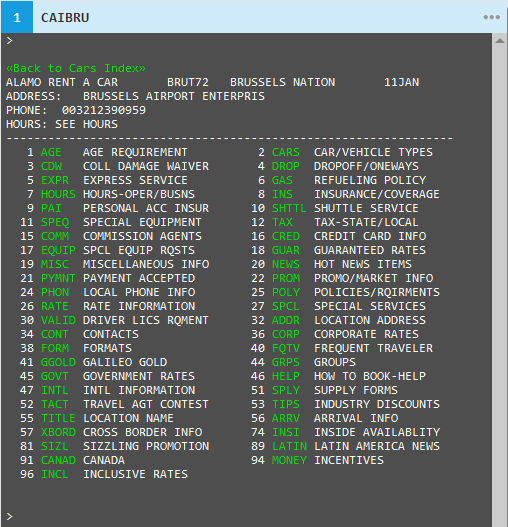Open LATIN America news link
Screen dimensions: 508x527
click(289, 446)
